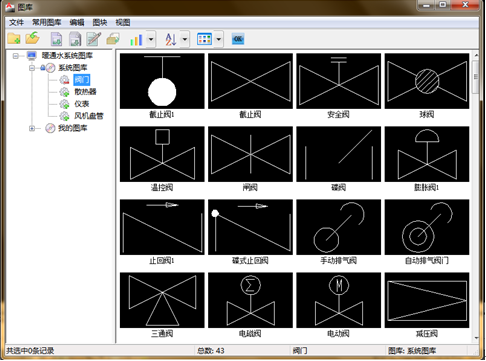
Task: Select the 三通阀 block thumbnail
Action: (x=162, y=300)
